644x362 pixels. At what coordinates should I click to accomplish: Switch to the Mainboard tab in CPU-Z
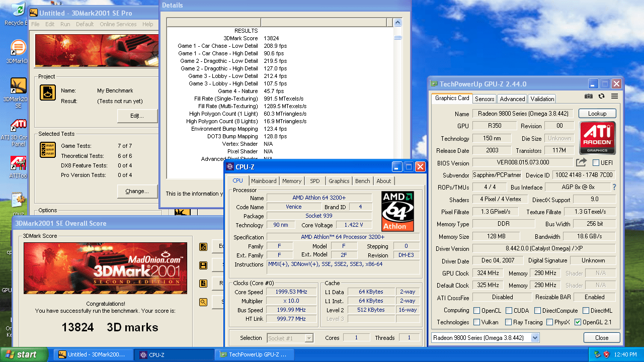tap(264, 181)
